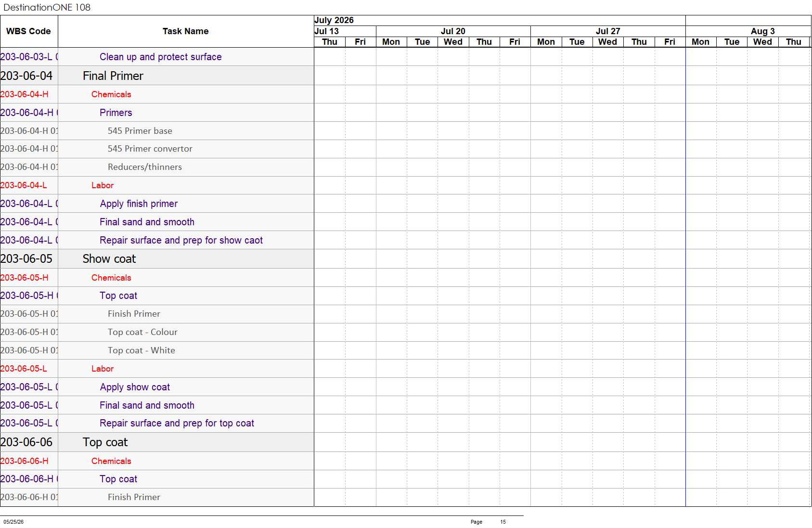Select 'Labor' under Final Primer
Screen dimensions: 812x528
click(103, 185)
